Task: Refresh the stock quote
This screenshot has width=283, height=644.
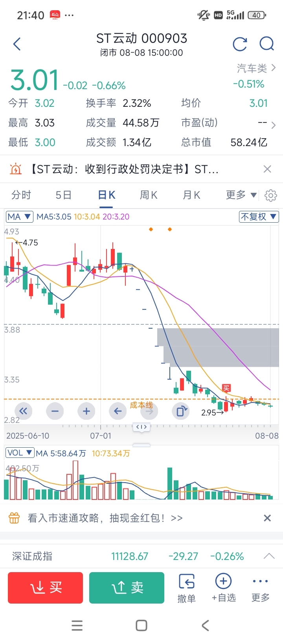Action: tap(240, 44)
